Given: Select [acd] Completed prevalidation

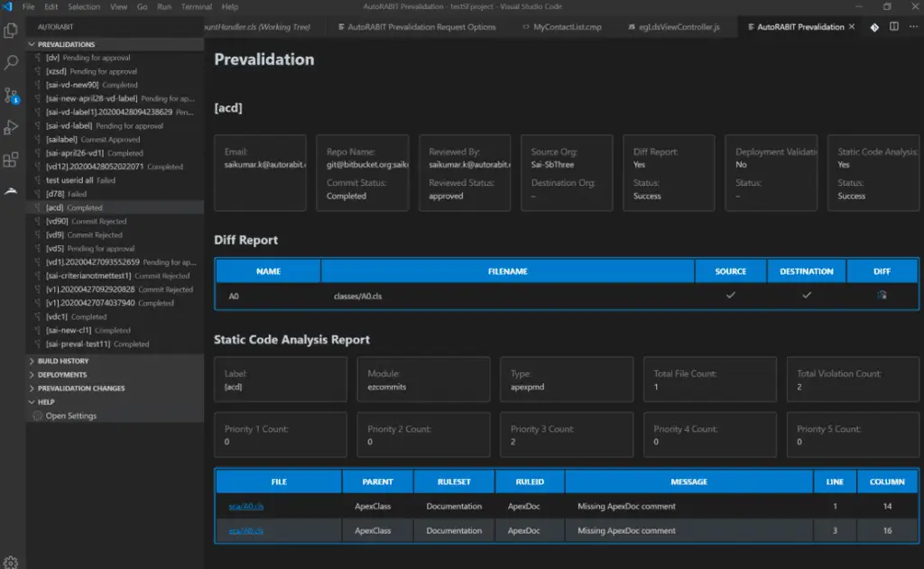Looking at the screenshot, I should click(x=115, y=207).
